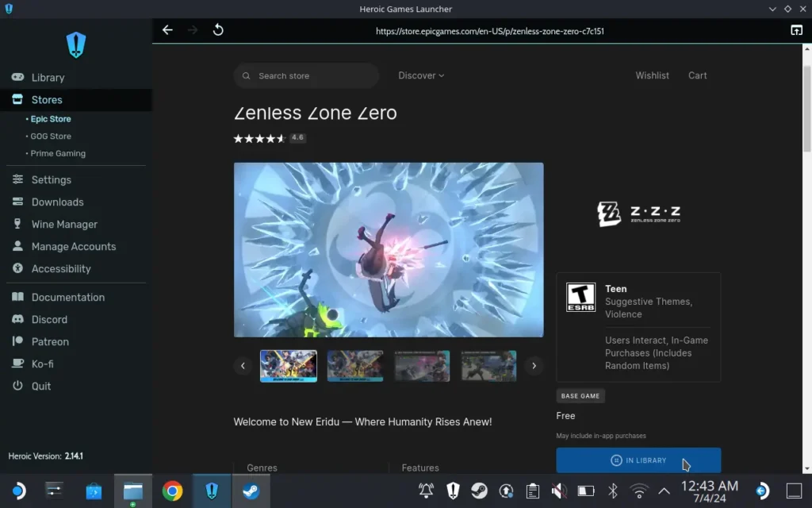Click the BASE GAME tag

(580, 396)
